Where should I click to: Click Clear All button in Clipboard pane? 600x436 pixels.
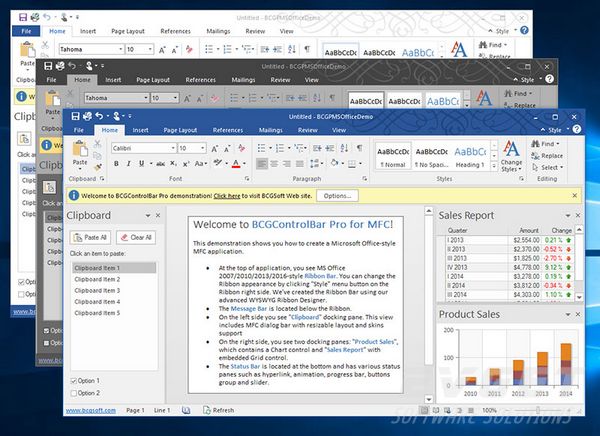(x=136, y=238)
